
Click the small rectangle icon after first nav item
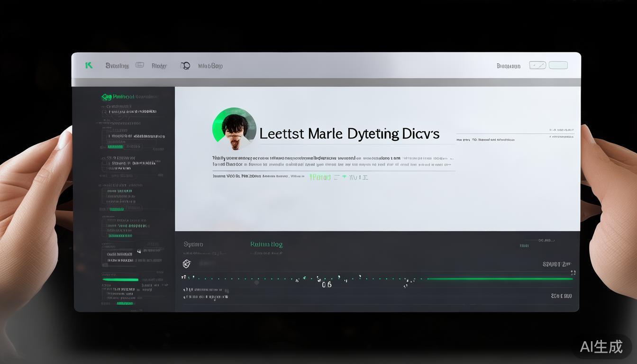(x=140, y=65)
